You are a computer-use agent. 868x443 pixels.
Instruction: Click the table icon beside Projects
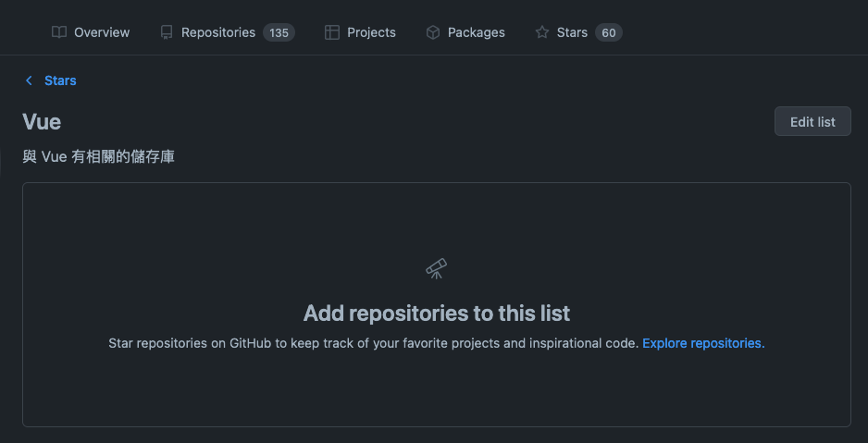pyautogui.click(x=332, y=32)
